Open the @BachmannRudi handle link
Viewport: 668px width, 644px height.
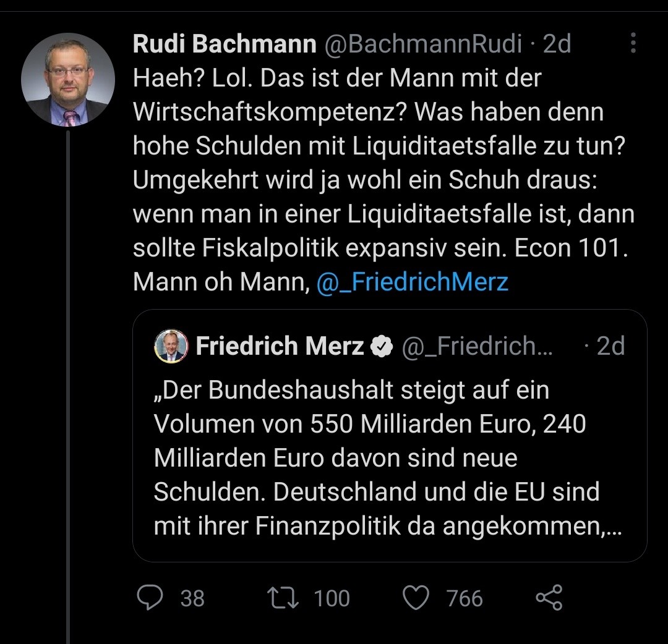(x=424, y=44)
